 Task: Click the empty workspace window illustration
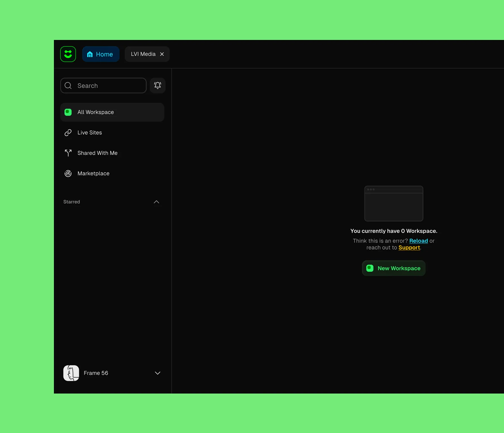[x=394, y=203]
